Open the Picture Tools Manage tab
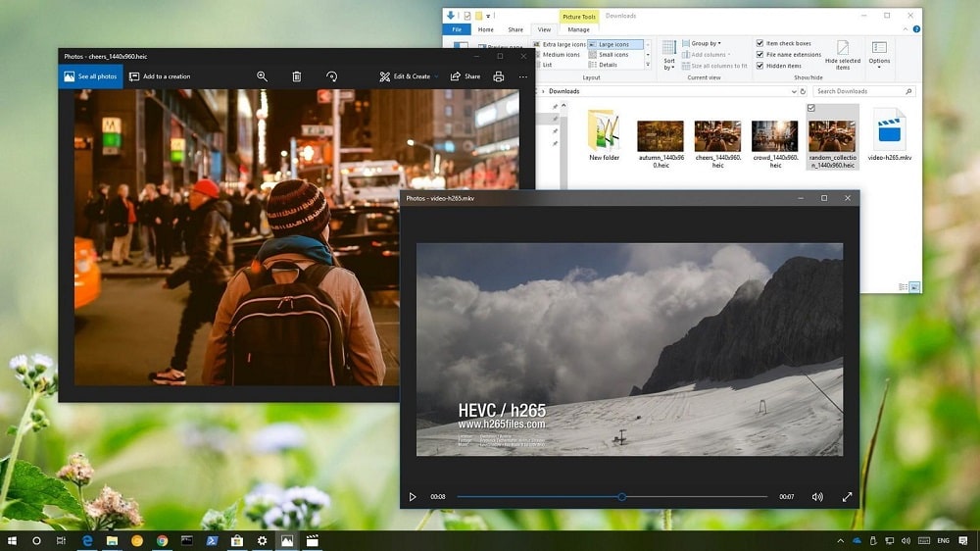 point(578,29)
